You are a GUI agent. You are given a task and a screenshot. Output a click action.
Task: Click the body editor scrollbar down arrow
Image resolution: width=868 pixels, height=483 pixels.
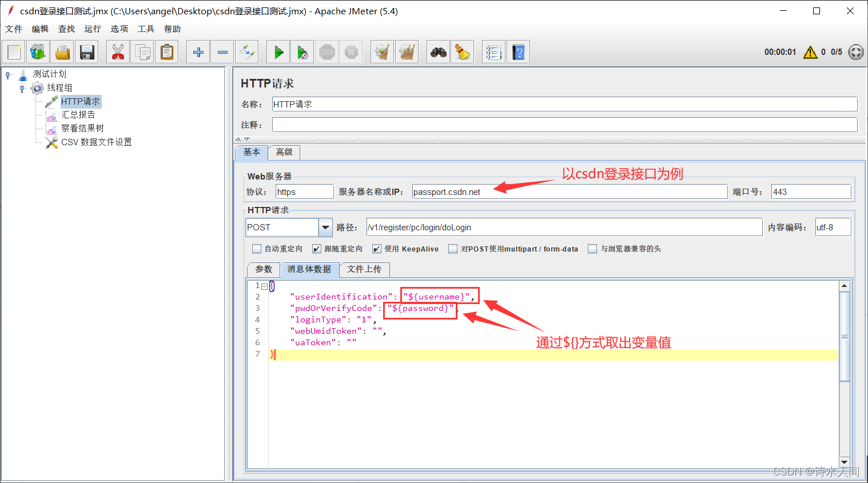pyautogui.click(x=845, y=461)
